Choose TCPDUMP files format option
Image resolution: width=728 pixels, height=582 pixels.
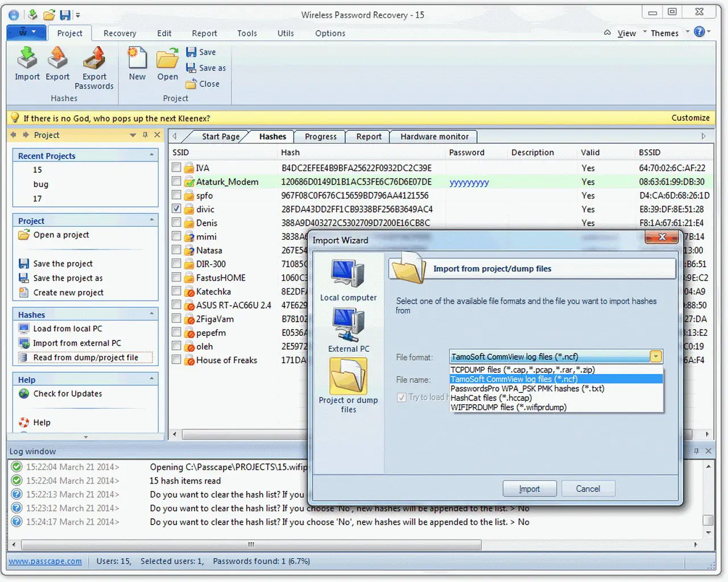556,369
